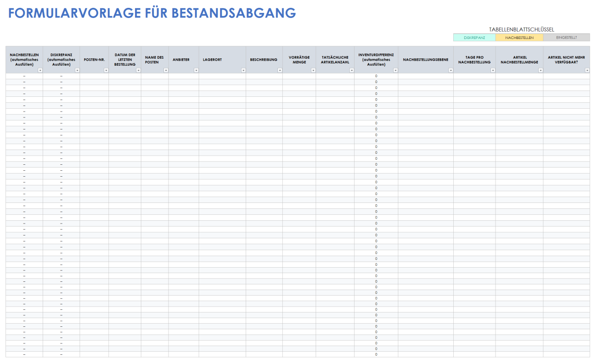Expand the TATSÄCHLICHE ARTIKELANZAHL filter dropdown
Screen dimensions: 597x364
351,70
